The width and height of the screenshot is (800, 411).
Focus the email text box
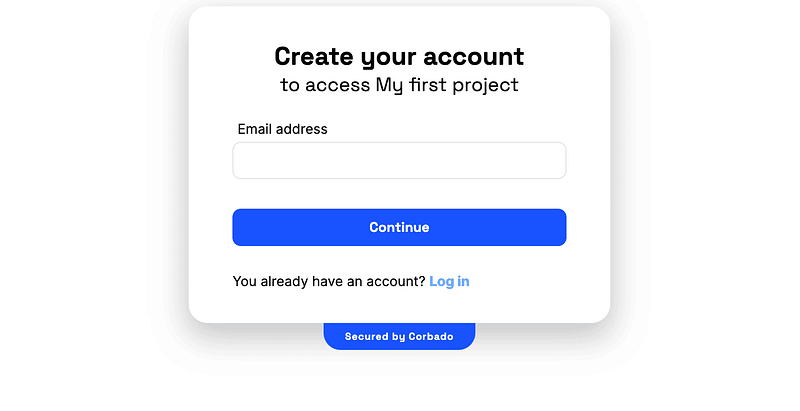coord(399,160)
